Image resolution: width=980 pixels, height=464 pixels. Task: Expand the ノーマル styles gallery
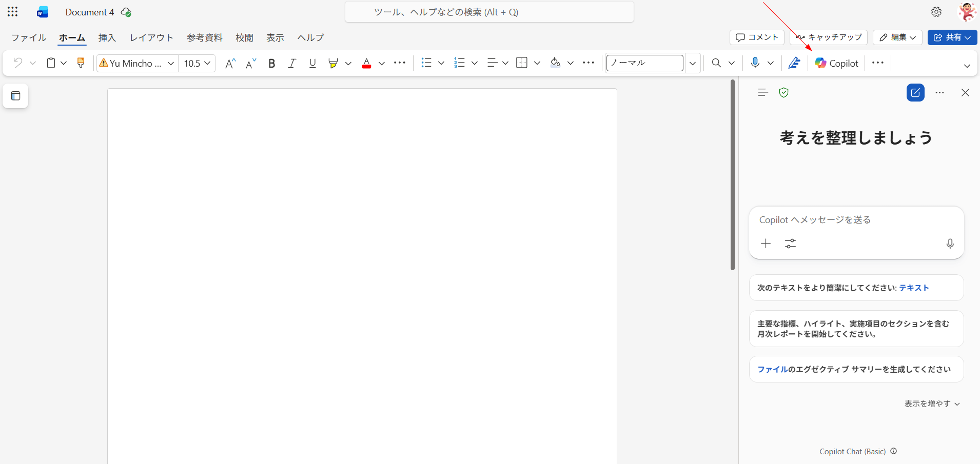693,63
